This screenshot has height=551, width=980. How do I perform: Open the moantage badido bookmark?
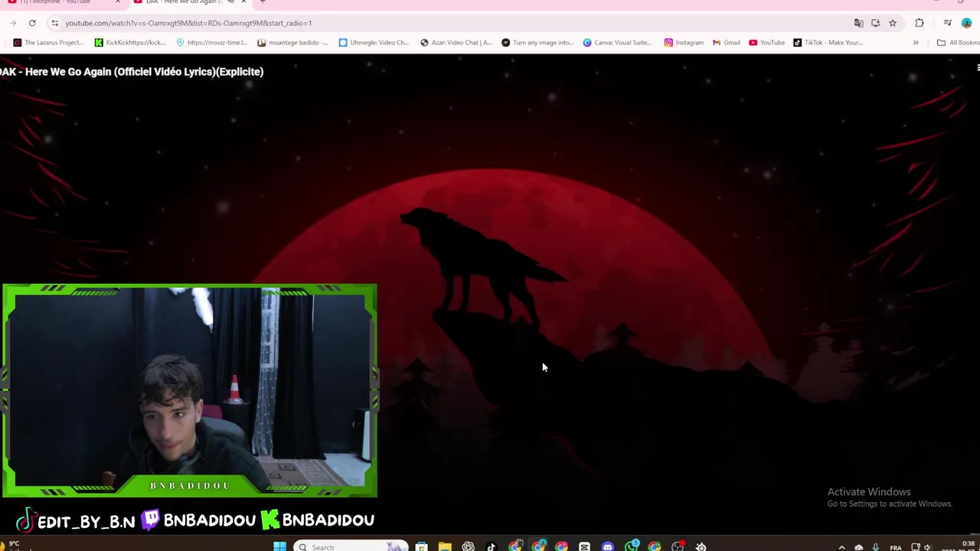tap(293, 42)
